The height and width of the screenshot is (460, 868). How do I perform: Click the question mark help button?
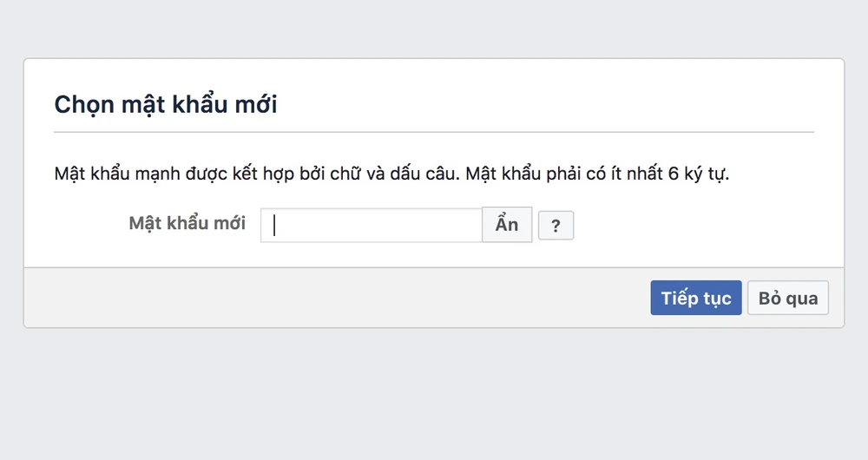(x=556, y=226)
